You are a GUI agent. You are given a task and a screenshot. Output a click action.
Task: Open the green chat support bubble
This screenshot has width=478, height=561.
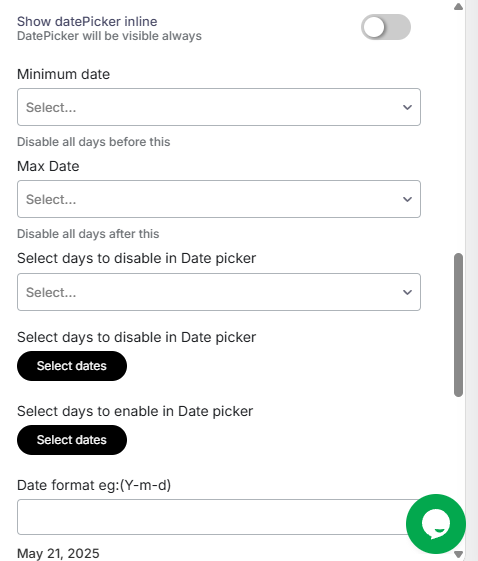[436, 524]
